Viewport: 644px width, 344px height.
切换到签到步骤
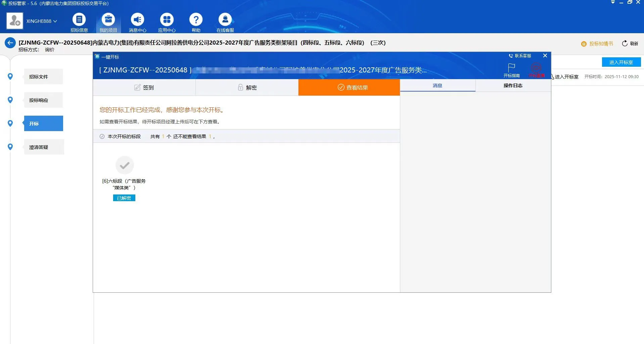pyautogui.click(x=145, y=87)
